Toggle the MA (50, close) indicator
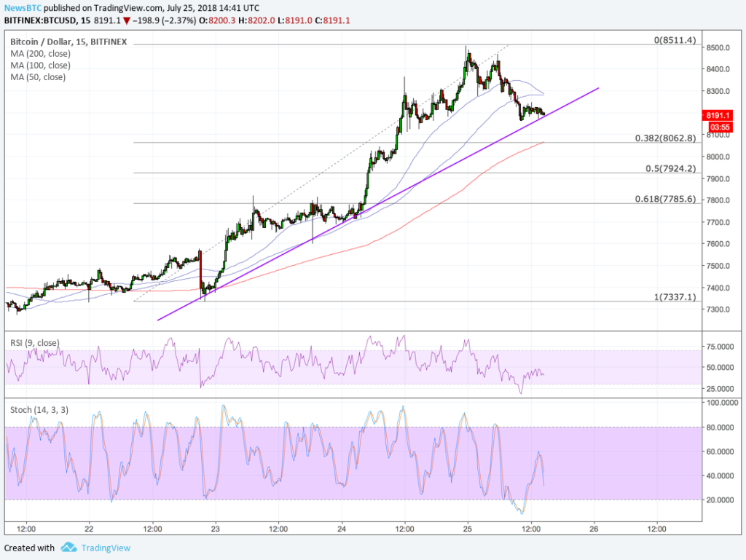The image size is (746, 560). [x=38, y=76]
